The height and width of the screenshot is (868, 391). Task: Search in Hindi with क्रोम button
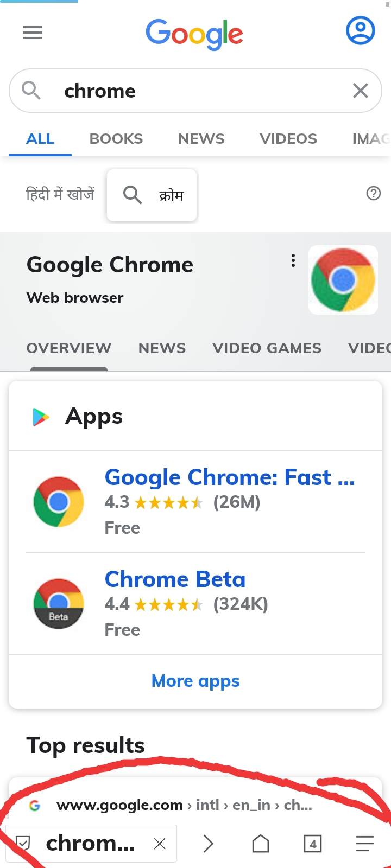point(152,195)
